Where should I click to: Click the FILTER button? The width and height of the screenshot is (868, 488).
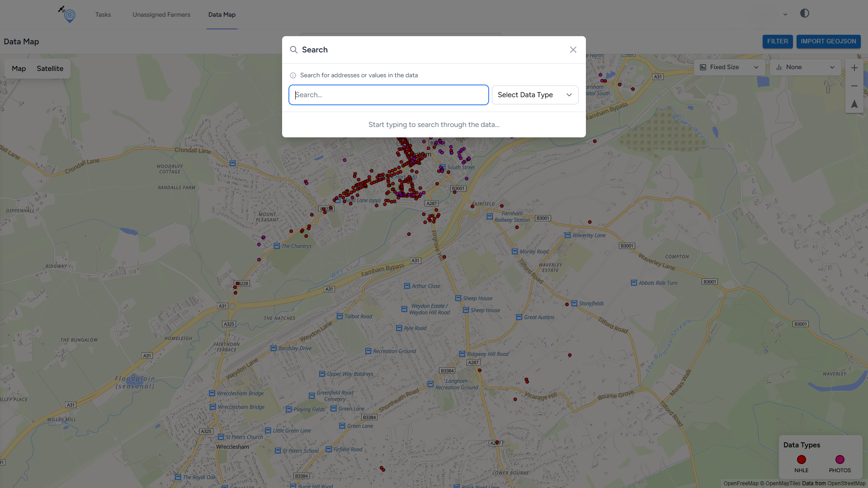777,41
